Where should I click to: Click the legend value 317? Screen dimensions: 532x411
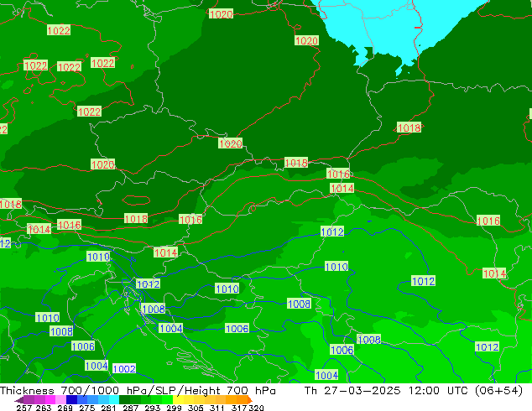239,408
